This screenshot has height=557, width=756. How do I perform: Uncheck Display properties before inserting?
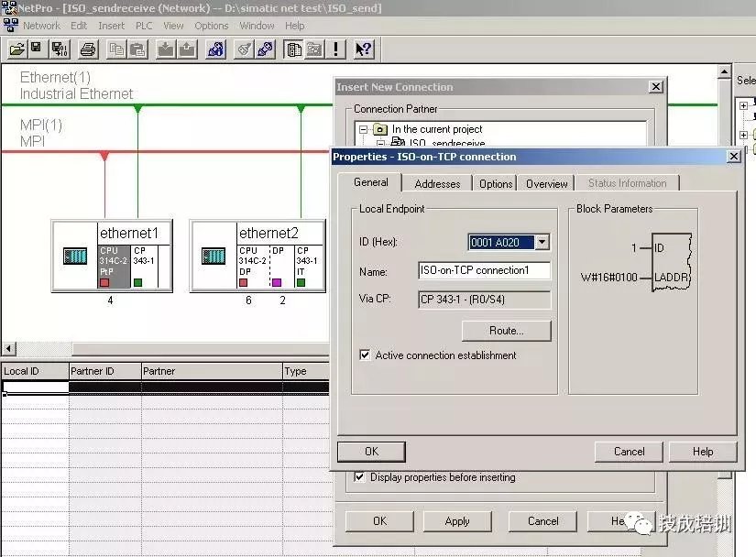pos(359,477)
